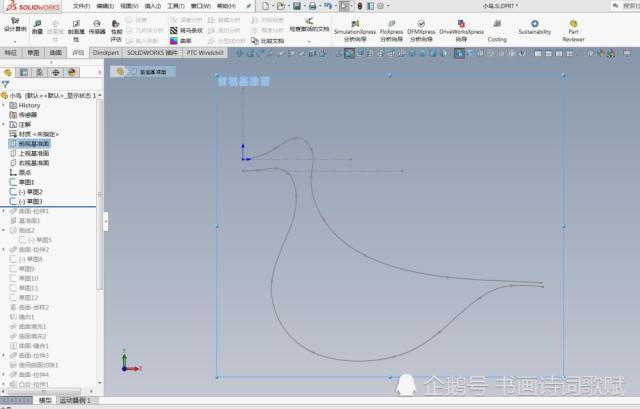Screen dimensions: 640x409
Task: Expand the Annotations (注解) folder node
Action: [x=4, y=124]
